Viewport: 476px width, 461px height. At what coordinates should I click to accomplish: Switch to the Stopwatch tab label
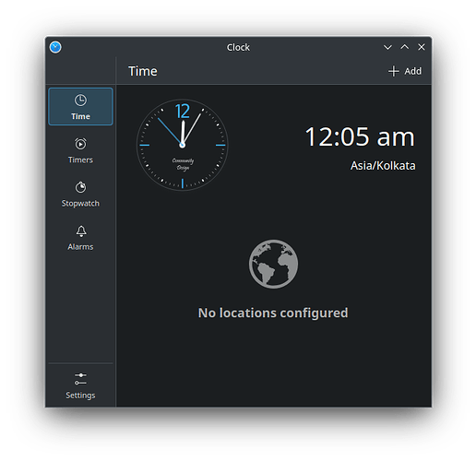tap(80, 204)
